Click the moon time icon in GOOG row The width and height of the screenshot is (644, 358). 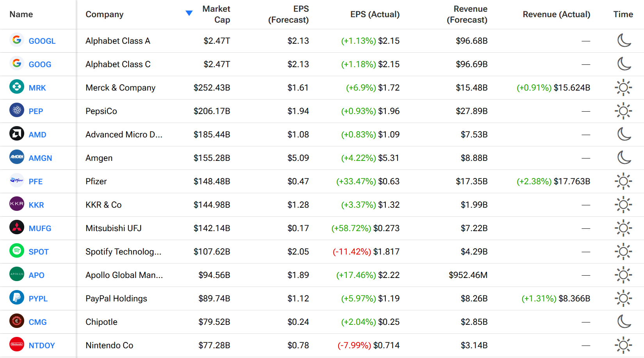[x=624, y=64]
